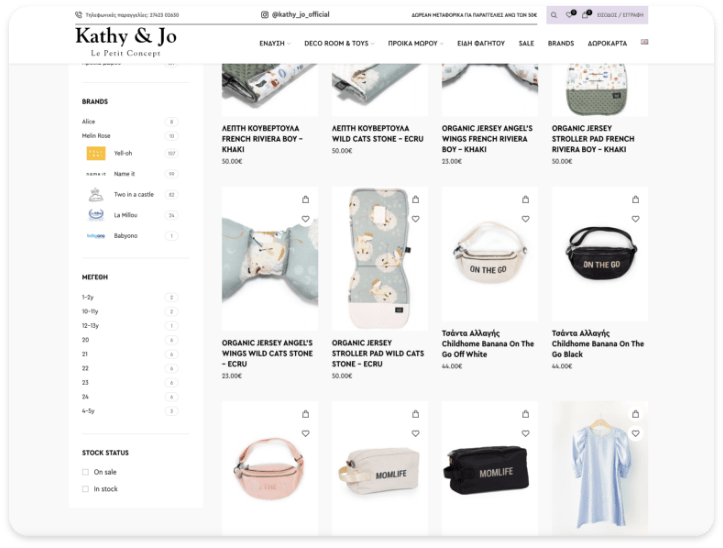Screen dimensions: 723x548
Task: Add On The Go Off White bag to cart
Action: point(525,200)
